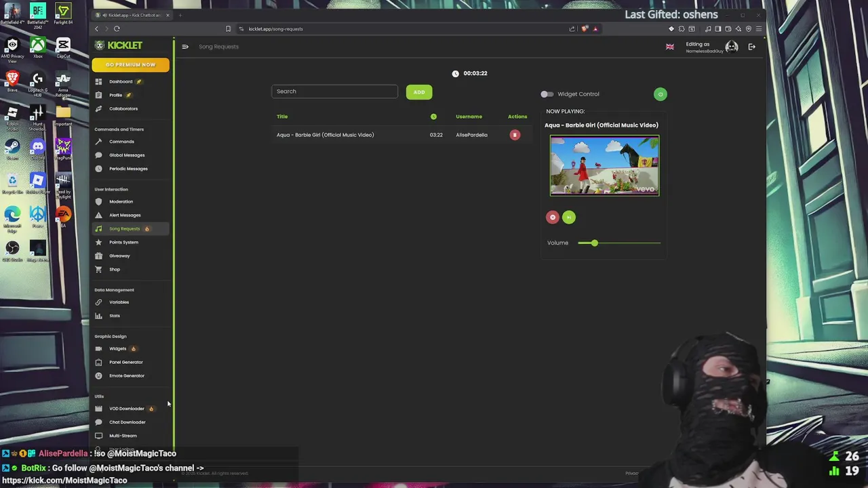Click the Stats chart icon
Viewport: 868px width, 488px height.
point(98,316)
